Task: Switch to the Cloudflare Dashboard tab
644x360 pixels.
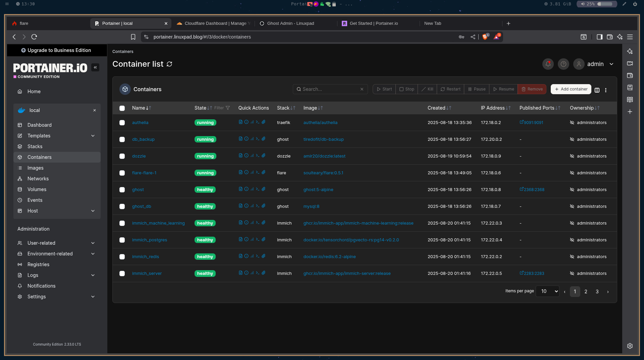Action: pyautogui.click(x=213, y=23)
